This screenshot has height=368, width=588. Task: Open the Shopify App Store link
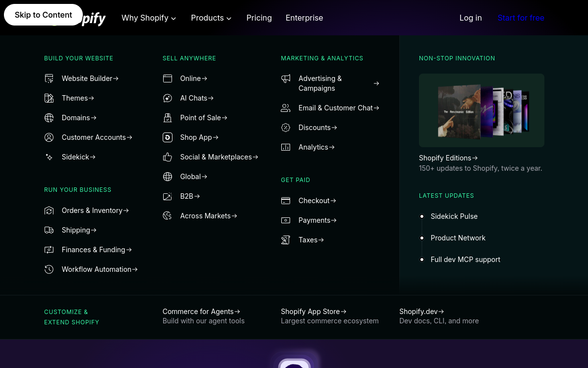[314, 312]
